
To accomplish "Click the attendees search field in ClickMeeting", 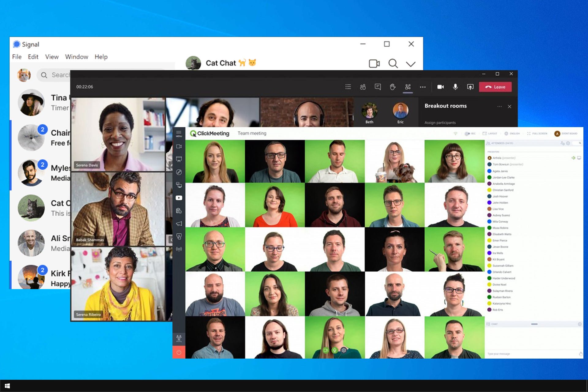I will coord(577,143).
